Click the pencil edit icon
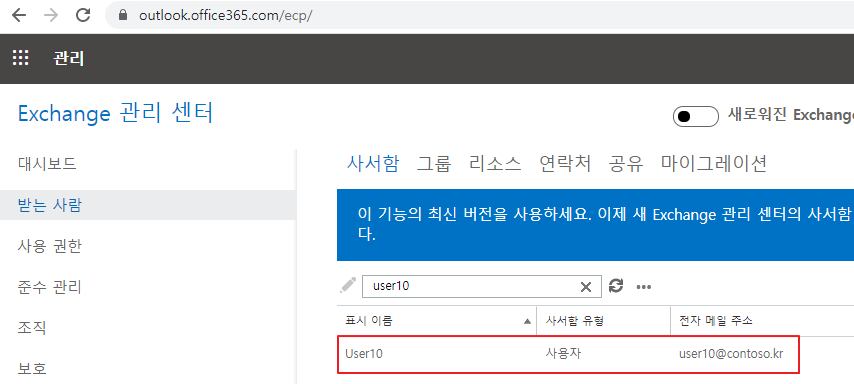 [x=347, y=285]
